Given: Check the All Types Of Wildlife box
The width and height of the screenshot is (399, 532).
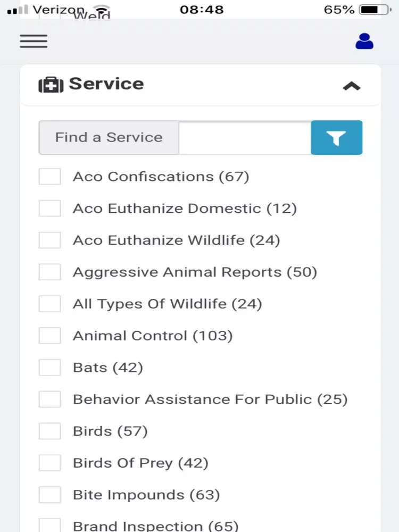Looking at the screenshot, I should click(49, 304).
